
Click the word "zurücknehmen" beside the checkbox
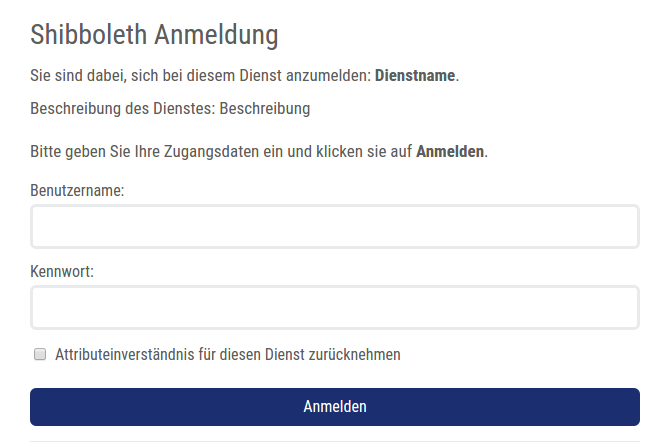coord(354,354)
